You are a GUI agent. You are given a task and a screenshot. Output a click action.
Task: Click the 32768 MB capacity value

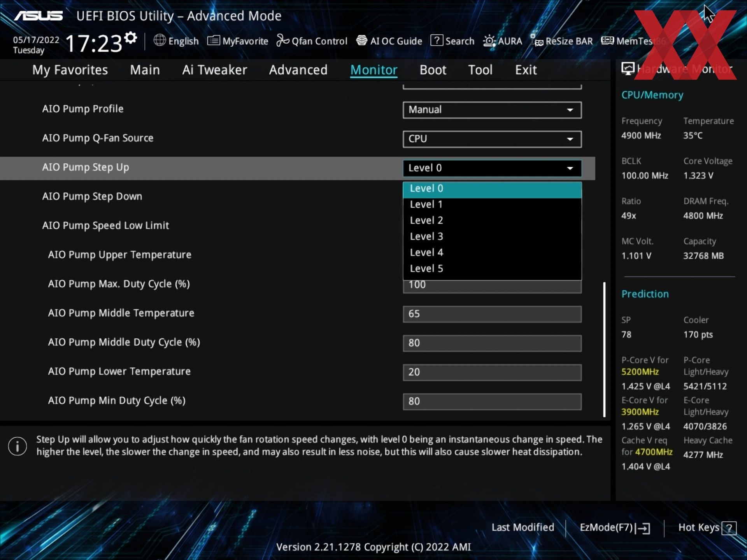click(703, 256)
